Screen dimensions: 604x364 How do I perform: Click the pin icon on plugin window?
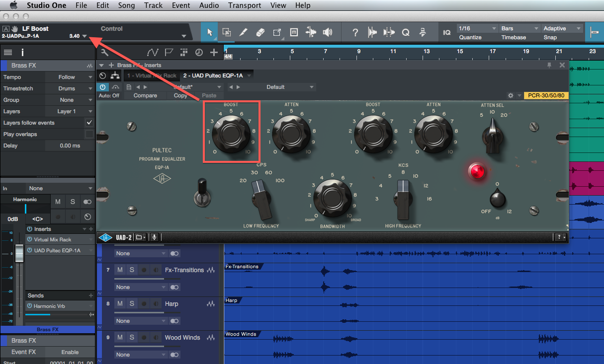click(x=549, y=65)
